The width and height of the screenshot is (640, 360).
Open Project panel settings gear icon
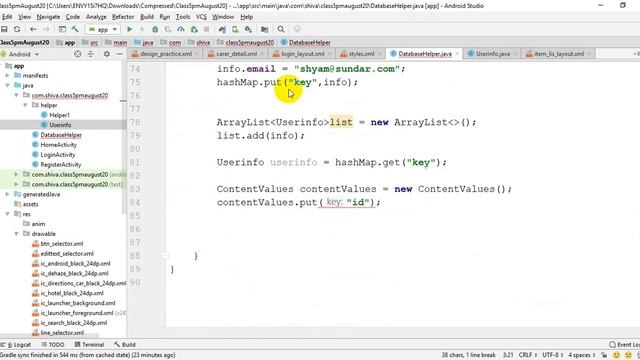[107, 54]
